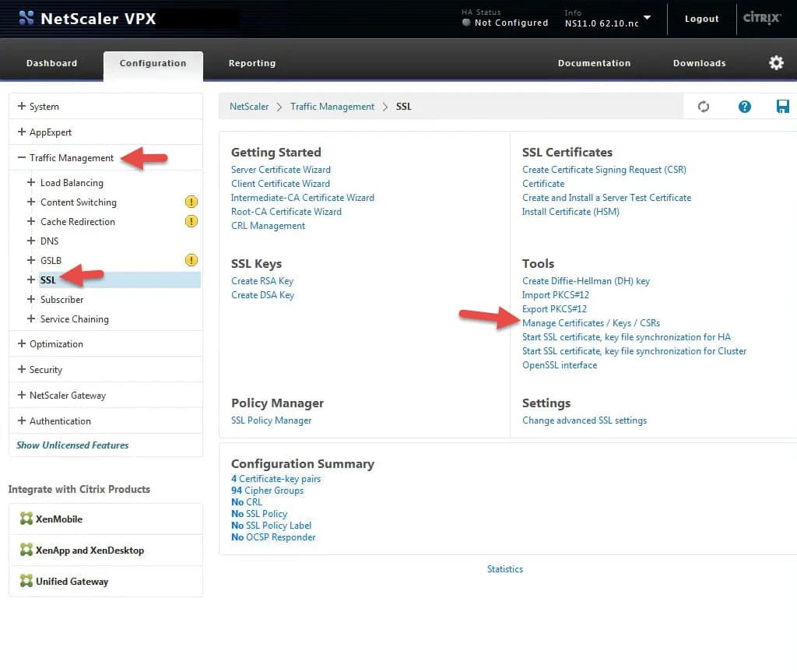Open Server Certificate Wizard

tap(280, 170)
